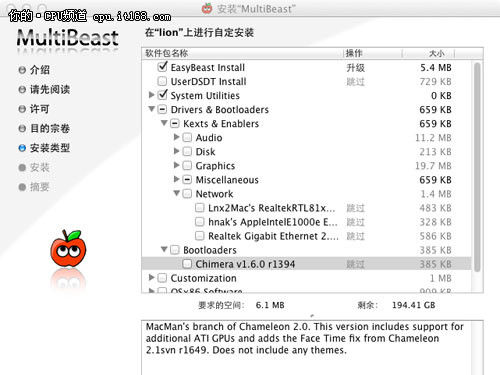The height and width of the screenshot is (375, 500).
Task: Select the 请先阅读 step bullet
Action: coord(22,90)
